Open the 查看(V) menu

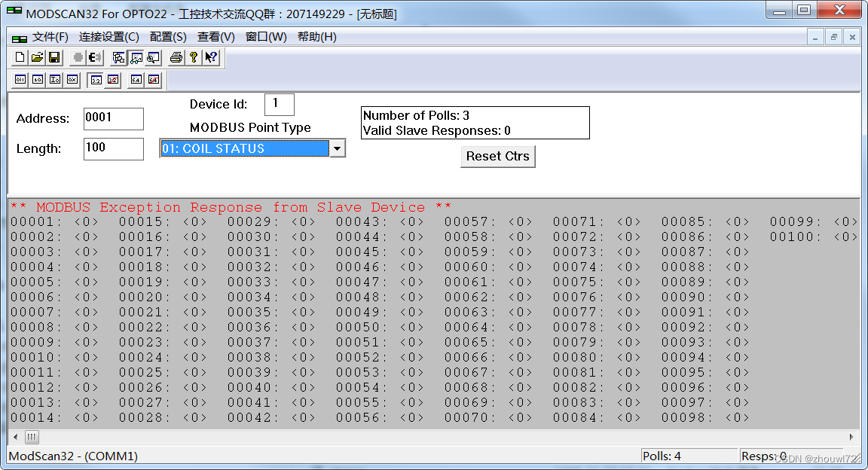(x=216, y=37)
